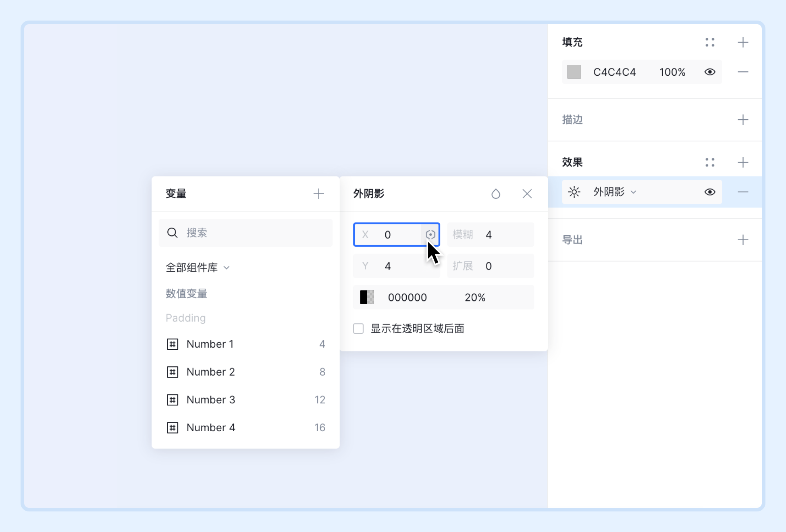Click the 导出 section title

572,240
